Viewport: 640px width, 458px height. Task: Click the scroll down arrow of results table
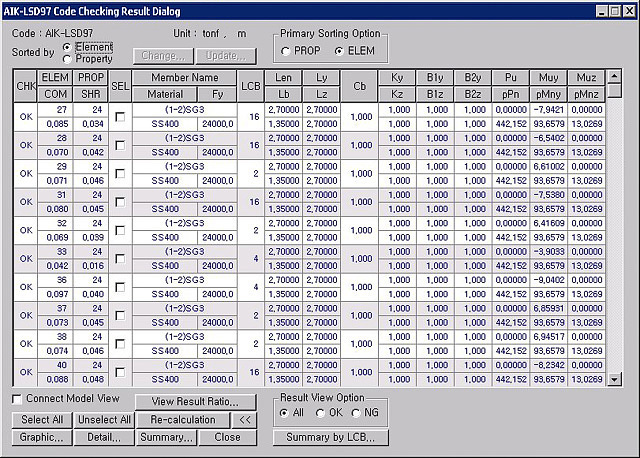(x=614, y=379)
